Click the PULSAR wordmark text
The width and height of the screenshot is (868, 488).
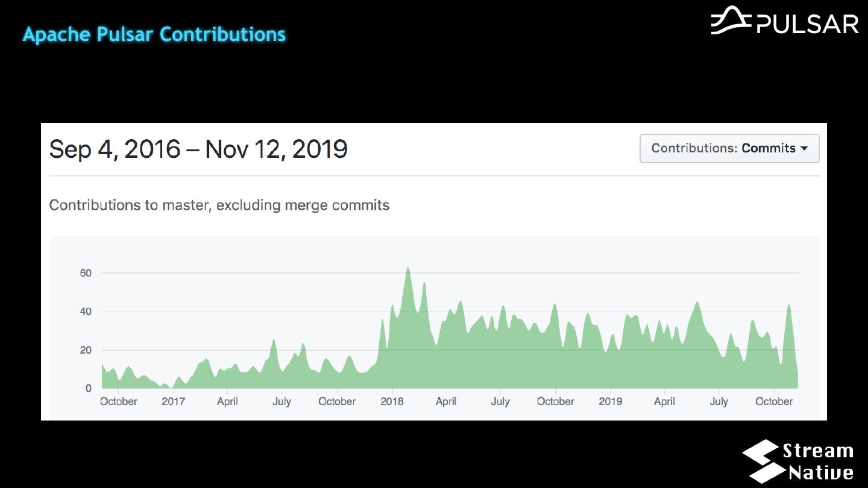(x=807, y=24)
